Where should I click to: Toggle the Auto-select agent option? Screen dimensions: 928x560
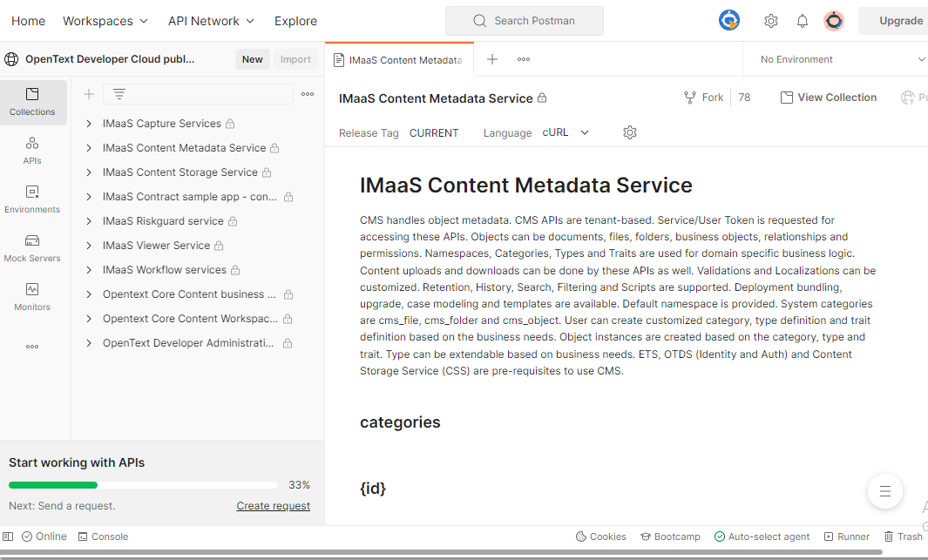point(762,536)
